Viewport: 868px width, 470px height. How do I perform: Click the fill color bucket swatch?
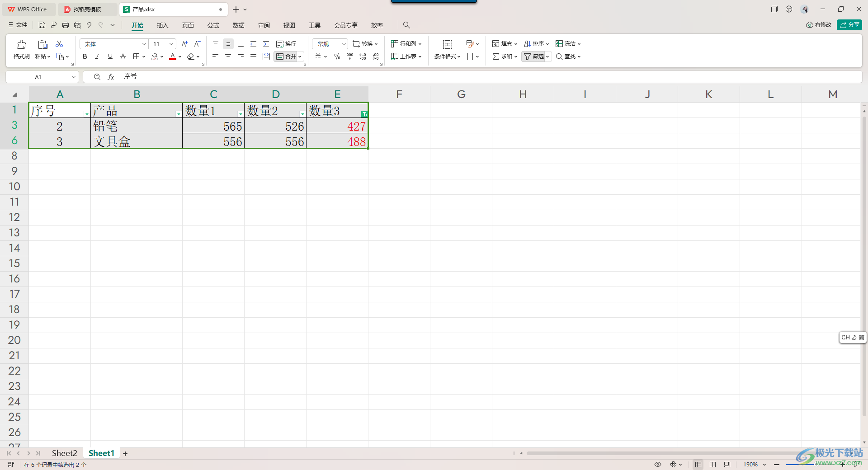pyautogui.click(x=155, y=57)
